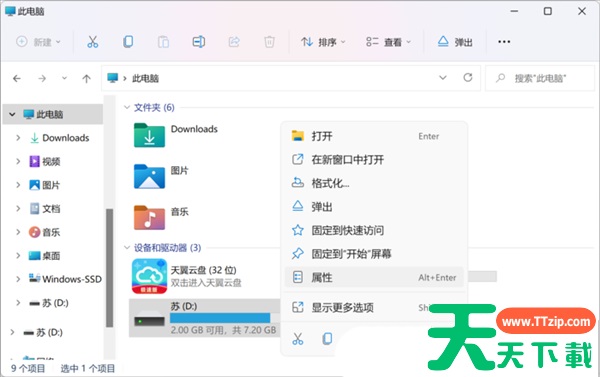Viewport: 600px width, 377px height.
Task: Click the monitor icon in address bar
Action: pyautogui.click(x=112, y=78)
